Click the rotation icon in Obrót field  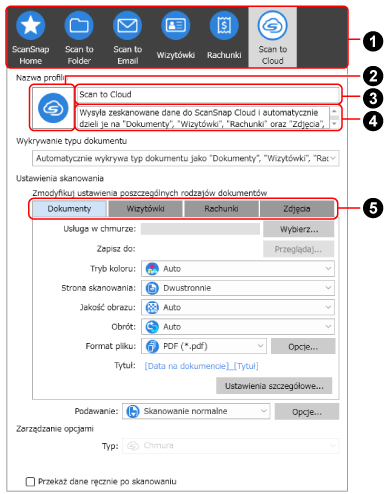tap(152, 327)
